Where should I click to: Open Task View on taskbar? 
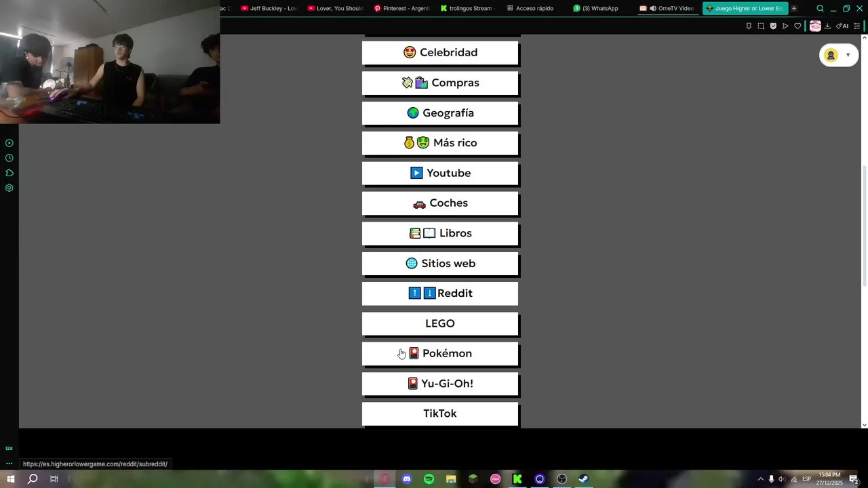click(x=54, y=479)
